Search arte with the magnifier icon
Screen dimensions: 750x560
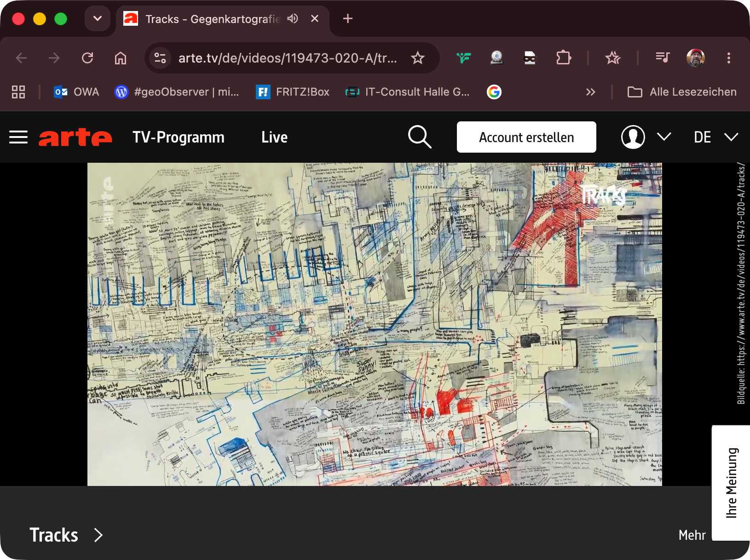[x=420, y=137]
